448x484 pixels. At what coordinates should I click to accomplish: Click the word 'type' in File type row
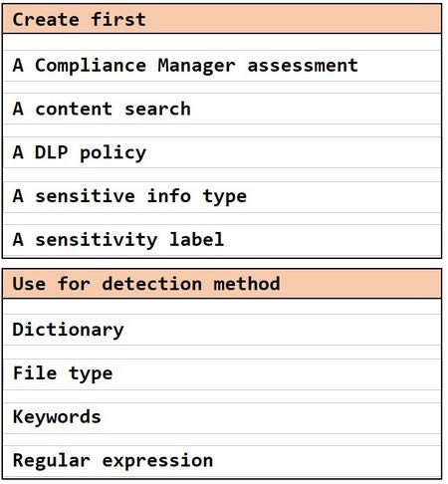(x=91, y=374)
